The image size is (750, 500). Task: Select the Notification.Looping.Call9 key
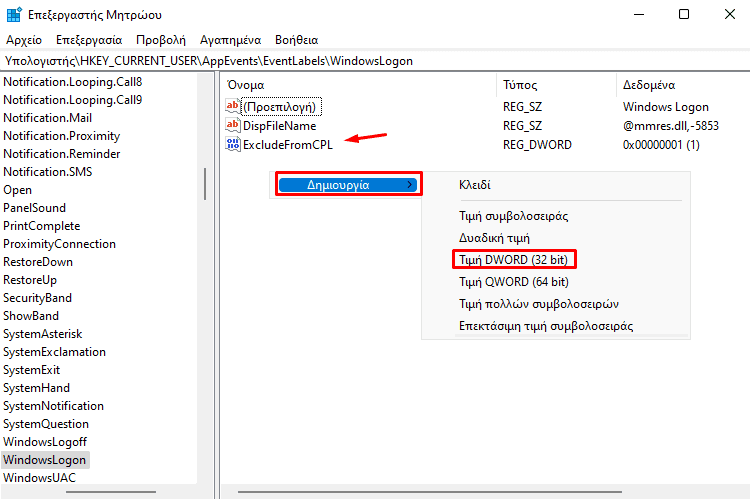pos(73,100)
